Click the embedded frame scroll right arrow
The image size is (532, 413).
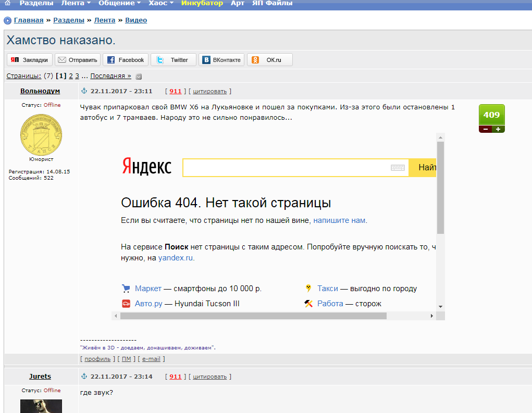coord(431,316)
